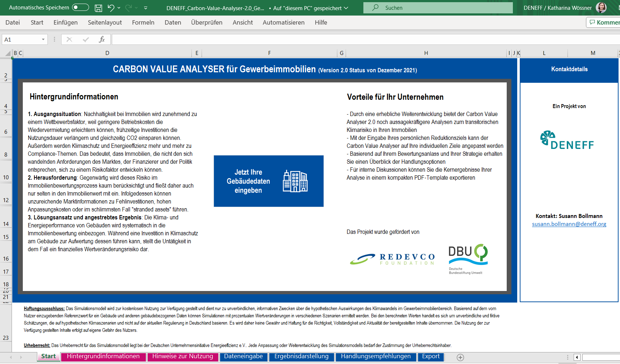
Task: Click the insert function fx icon
Action: click(x=102, y=39)
